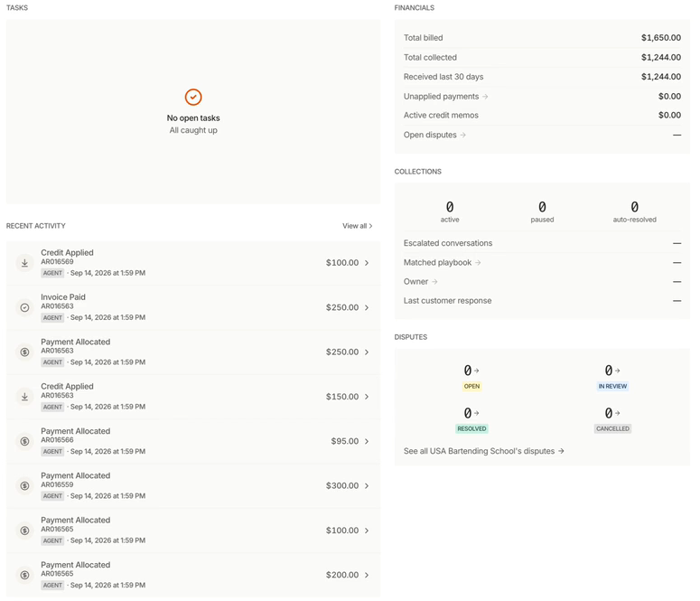Click the Active credit memos label
The image size is (700, 601).
click(441, 116)
